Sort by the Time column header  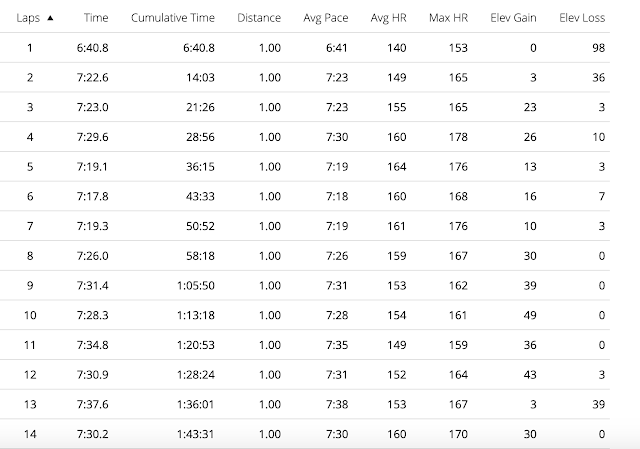97,18
